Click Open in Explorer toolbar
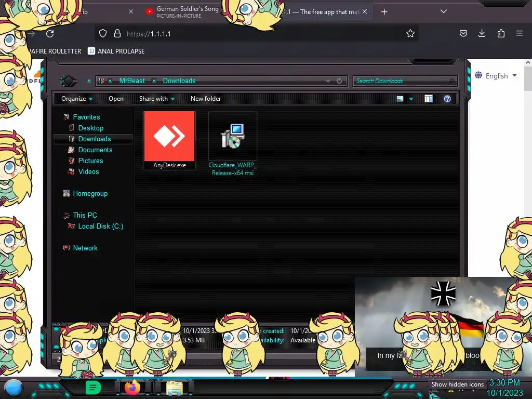 tap(116, 99)
